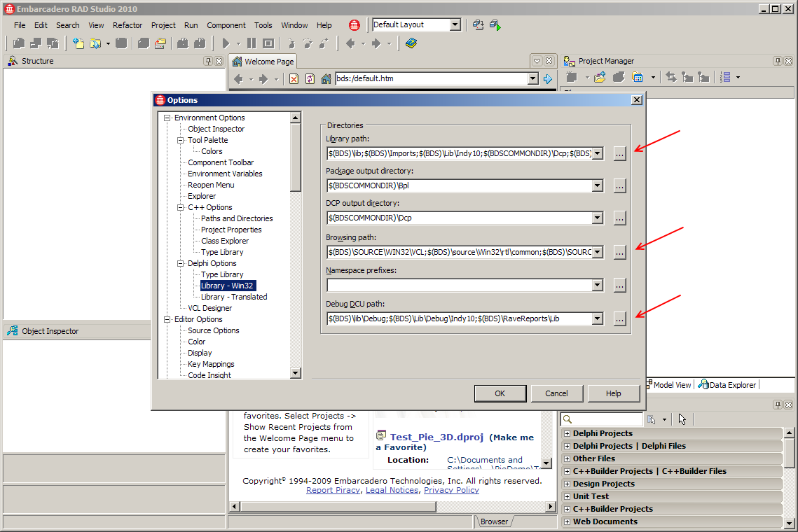Click the View calendar-folder icon in Project Manager
Image resolution: width=798 pixels, height=532 pixels.
[637, 77]
